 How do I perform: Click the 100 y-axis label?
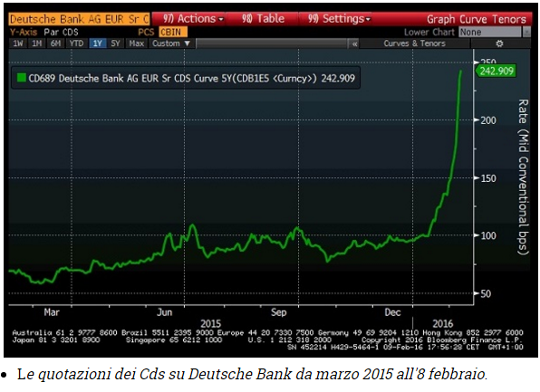coord(488,235)
